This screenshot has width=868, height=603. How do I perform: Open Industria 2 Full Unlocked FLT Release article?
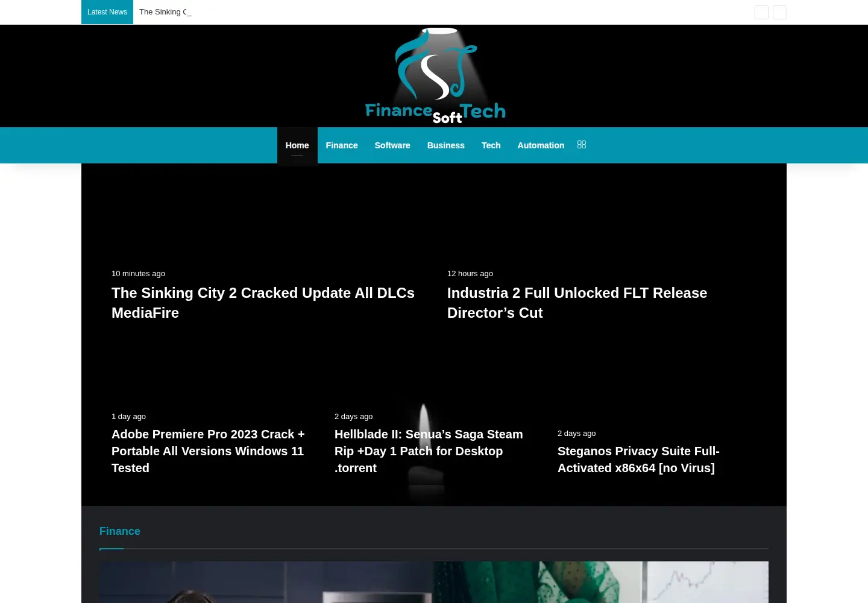coord(577,303)
